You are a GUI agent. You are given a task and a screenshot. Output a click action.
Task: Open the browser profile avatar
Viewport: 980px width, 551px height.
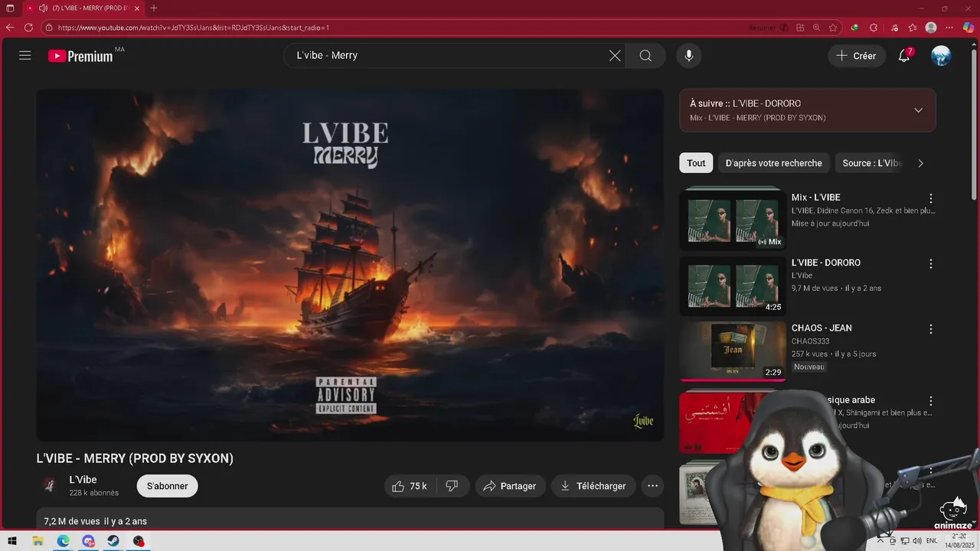tap(931, 28)
